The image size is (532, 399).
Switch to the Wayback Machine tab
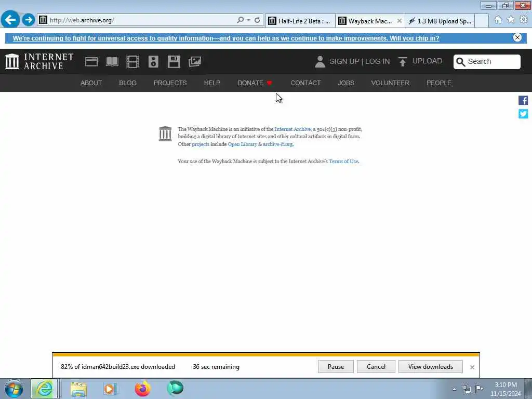click(x=366, y=21)
